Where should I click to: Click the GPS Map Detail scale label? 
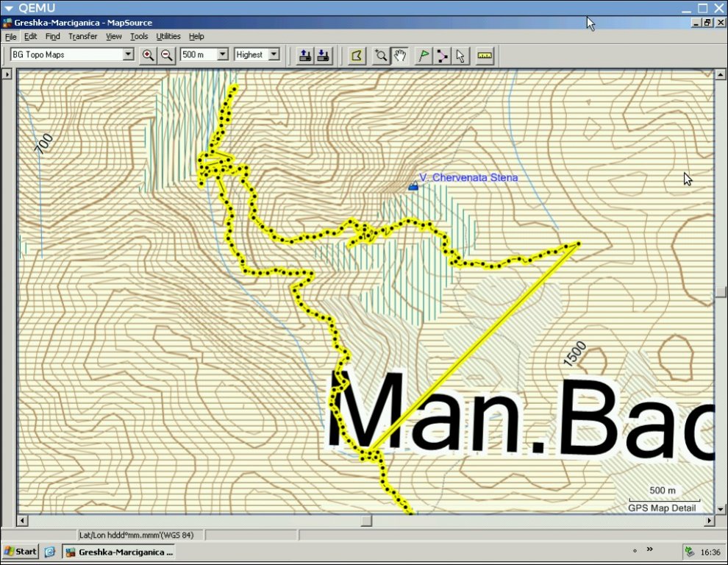(x=662, y=508)
